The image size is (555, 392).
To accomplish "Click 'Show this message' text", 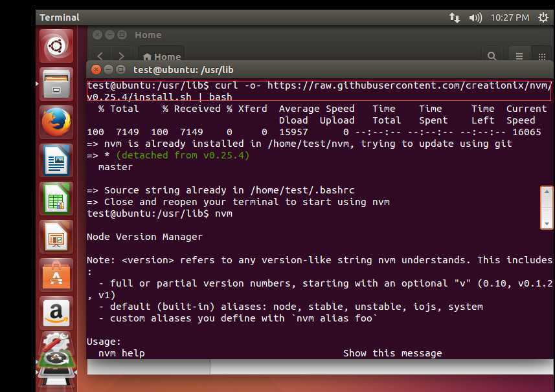I will [x=392, y=353].
